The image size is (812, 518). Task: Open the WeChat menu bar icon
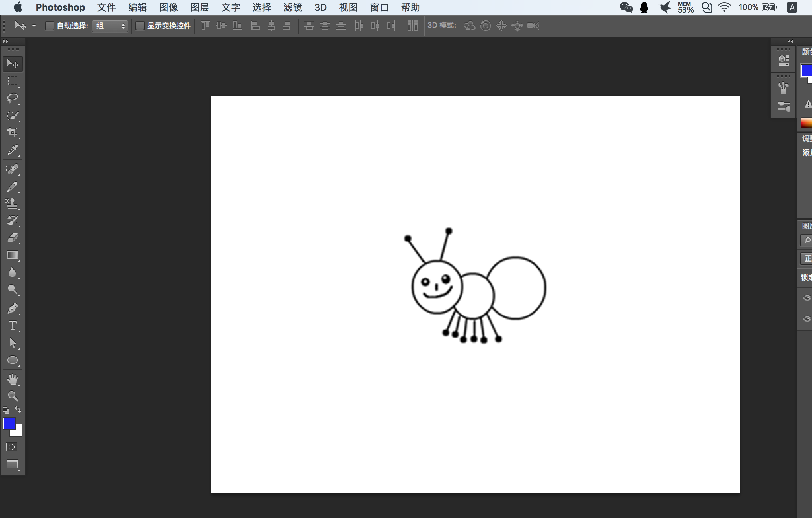626,7
